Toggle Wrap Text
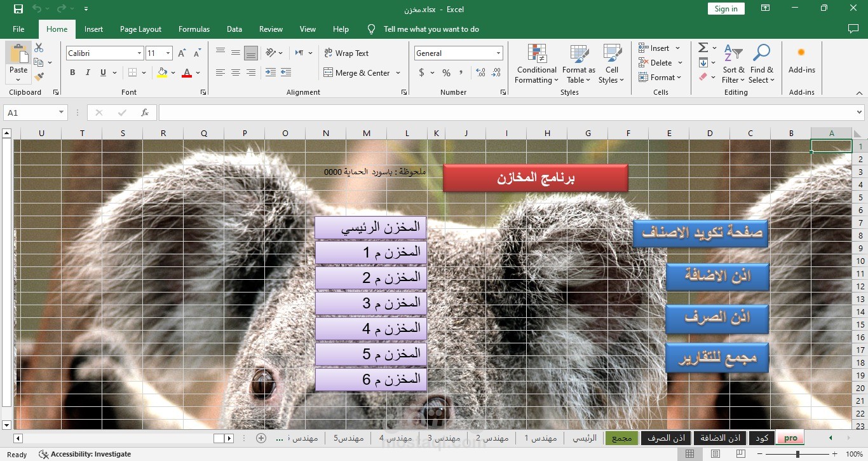The height and width of the screenshot is (461, 868). (x=346, y=53)
